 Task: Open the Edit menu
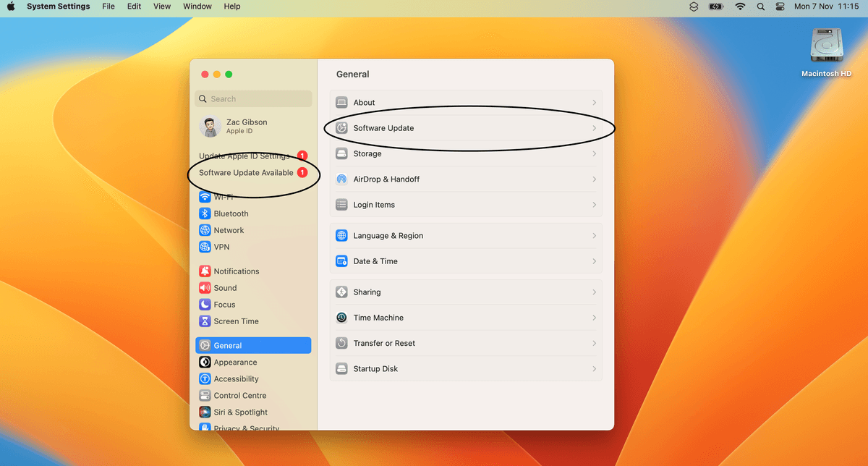pyautogui.click(x=135, y=7)
